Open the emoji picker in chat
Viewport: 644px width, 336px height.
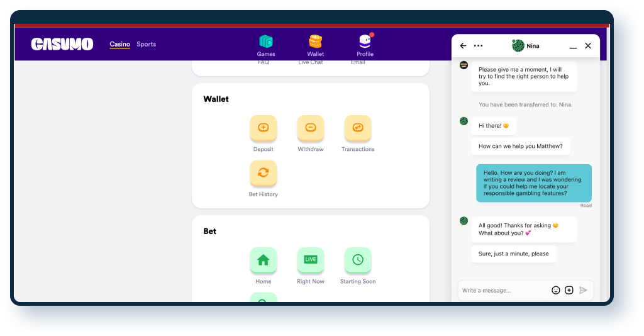[555, 290]
